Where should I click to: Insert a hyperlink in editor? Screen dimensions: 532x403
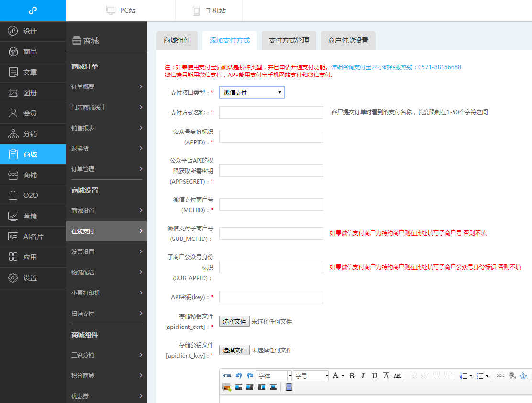500,376
